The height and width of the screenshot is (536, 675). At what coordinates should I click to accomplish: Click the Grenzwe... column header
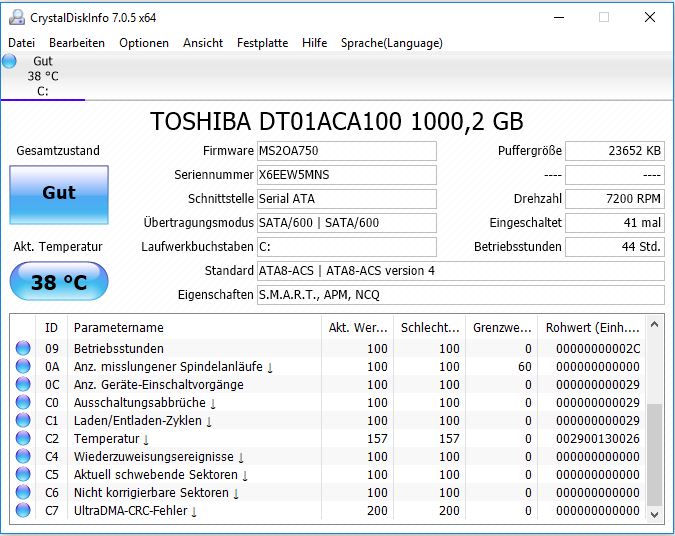click(502, 328)
